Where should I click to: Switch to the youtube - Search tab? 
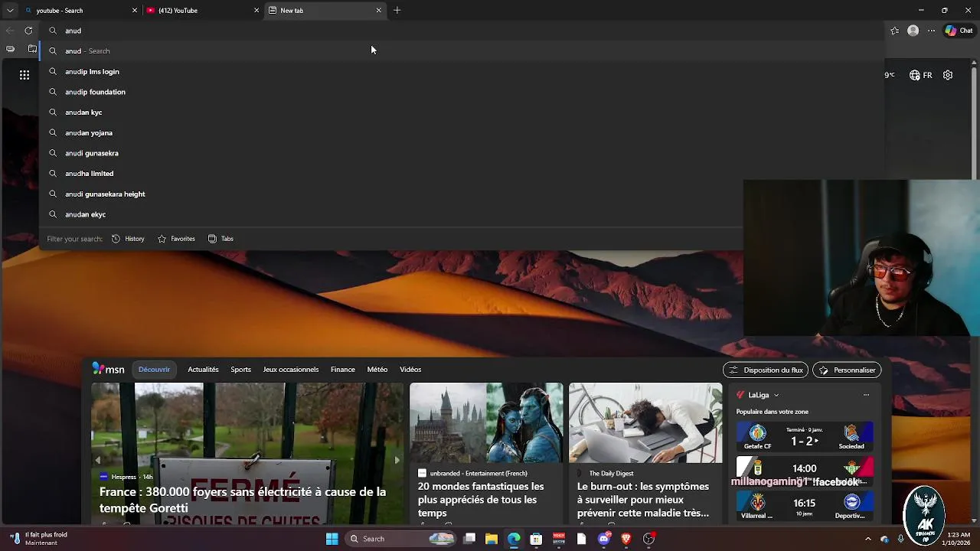click(x=80, y=11)
